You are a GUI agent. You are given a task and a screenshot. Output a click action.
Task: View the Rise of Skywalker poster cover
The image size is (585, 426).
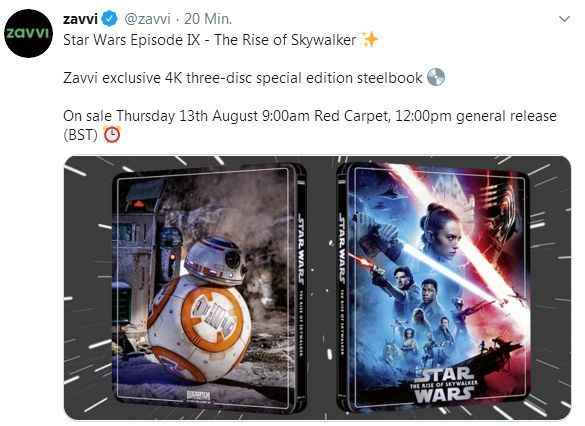(x=437, y=287)
